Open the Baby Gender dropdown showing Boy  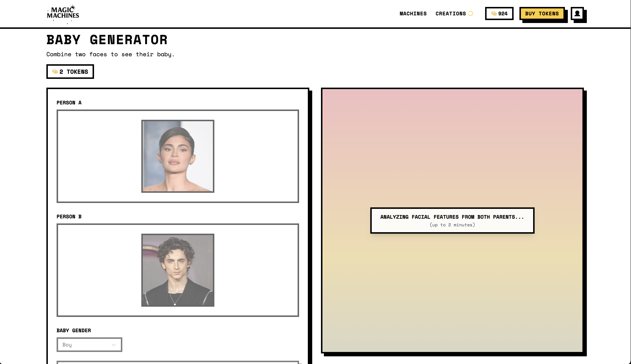pyautogui.click(x=89, y=344)
